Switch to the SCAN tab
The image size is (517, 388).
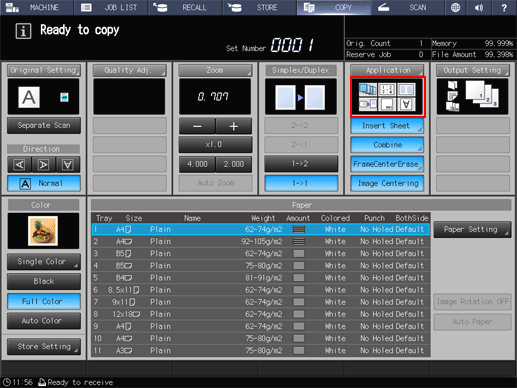pos(407,7)
